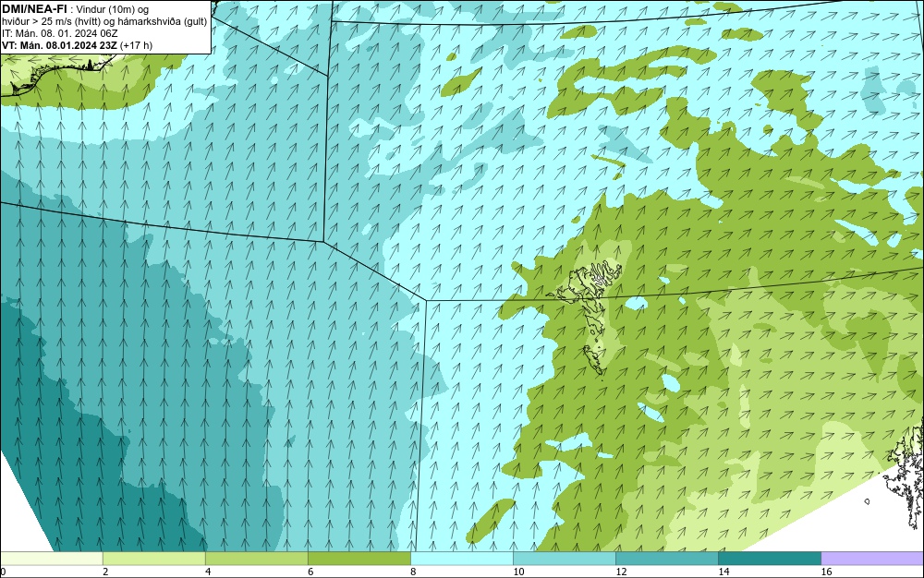Click the 'hviður > 25 m/s' legend line
The image size is (924, 578).
104,22
